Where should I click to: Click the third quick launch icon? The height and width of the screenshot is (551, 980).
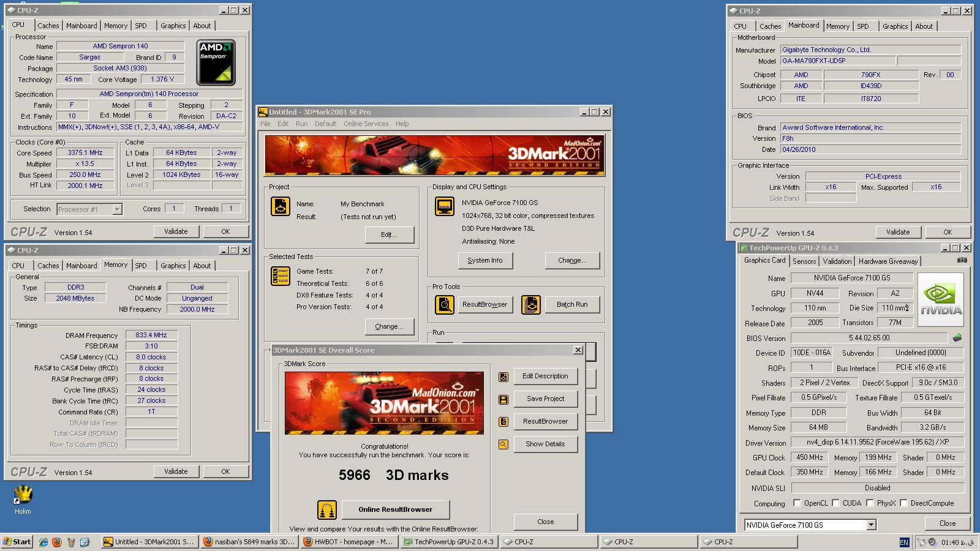71,542
